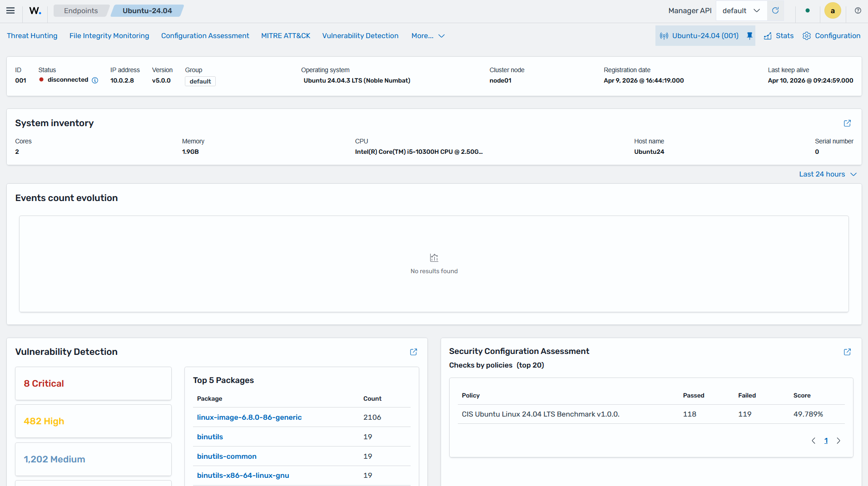Open Vulnerability Detection external link icon
The height and width of the screenshot is (486, 868).
[x=413, y=352]
